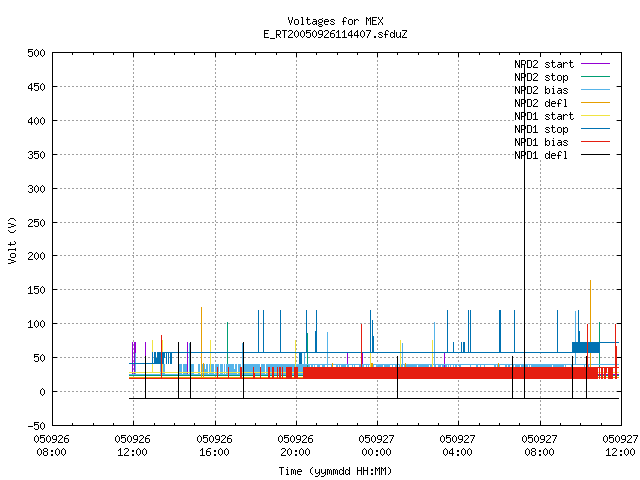Click the x-axis tick label 050927 00:00
Viewport: 640px width, 480px height.
click(x=376, y=446)
